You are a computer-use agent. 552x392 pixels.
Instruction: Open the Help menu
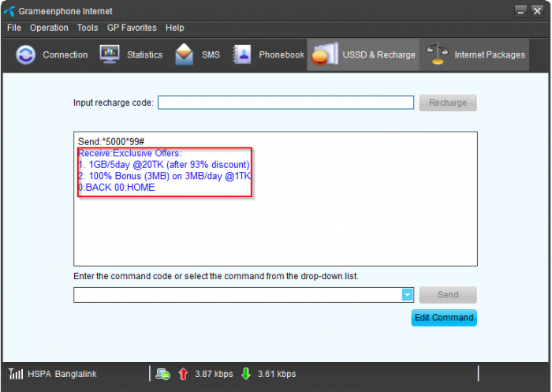(174, 28)
